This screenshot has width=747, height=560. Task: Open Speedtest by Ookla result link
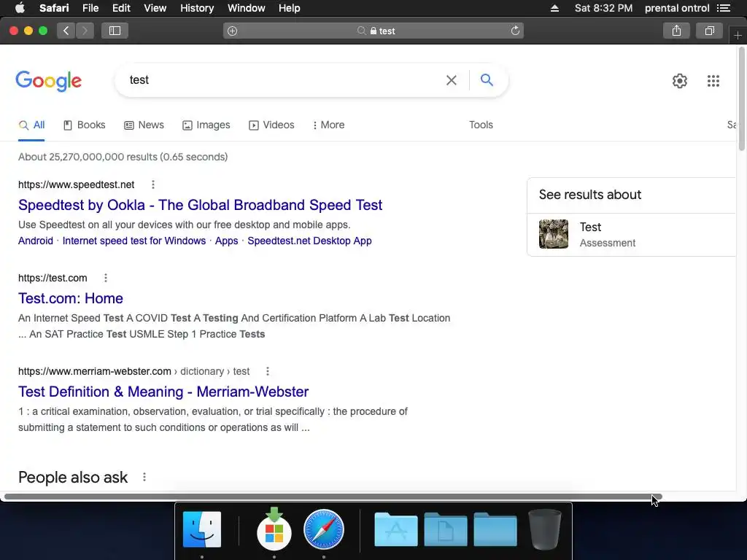200,205
